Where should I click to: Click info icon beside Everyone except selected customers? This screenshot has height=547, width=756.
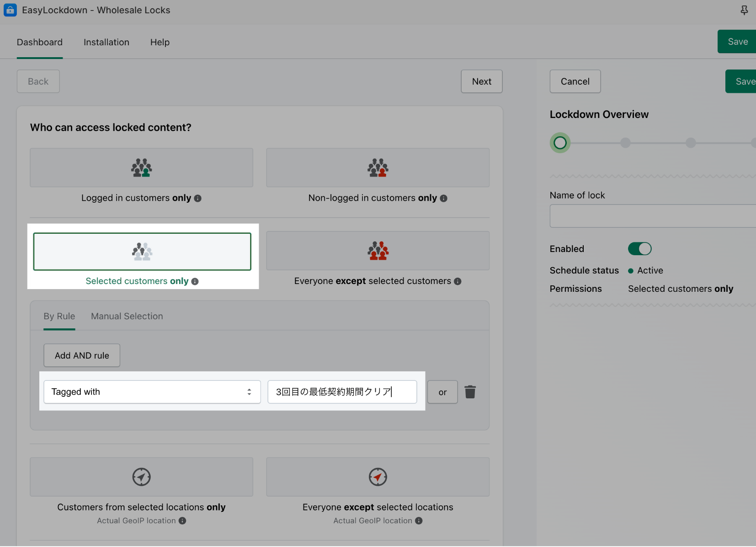coord(458,282)
